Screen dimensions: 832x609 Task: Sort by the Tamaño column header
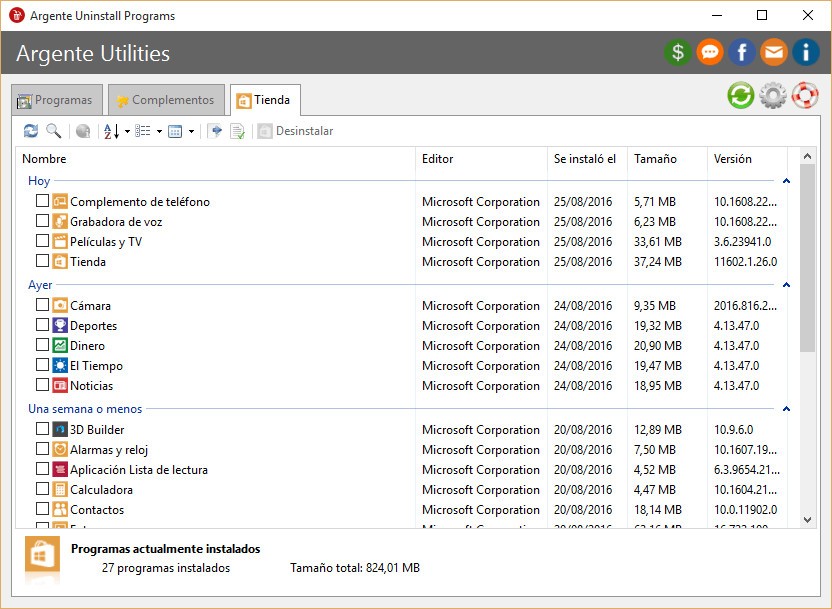pyautogui.click(x=655, y=159)
